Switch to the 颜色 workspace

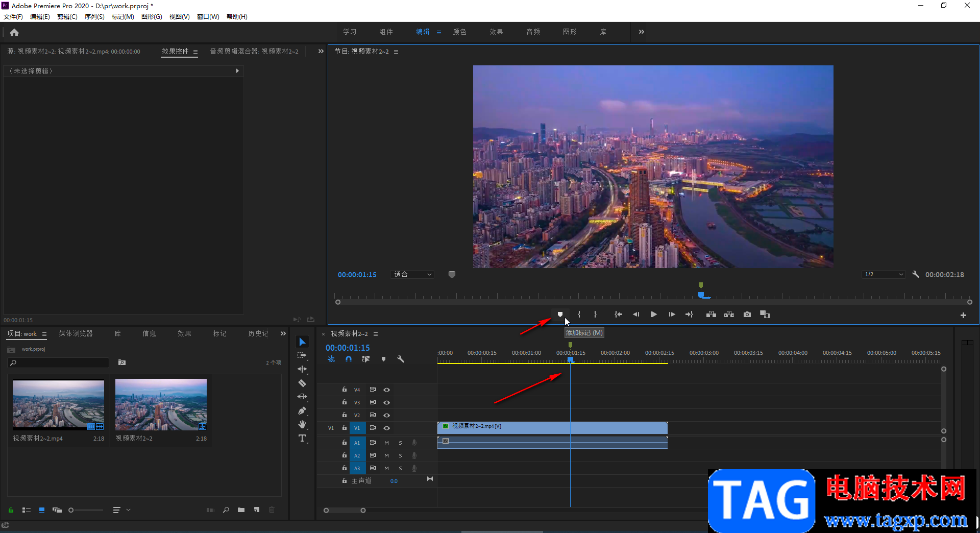pyautogui.click(x=459, y=32)
